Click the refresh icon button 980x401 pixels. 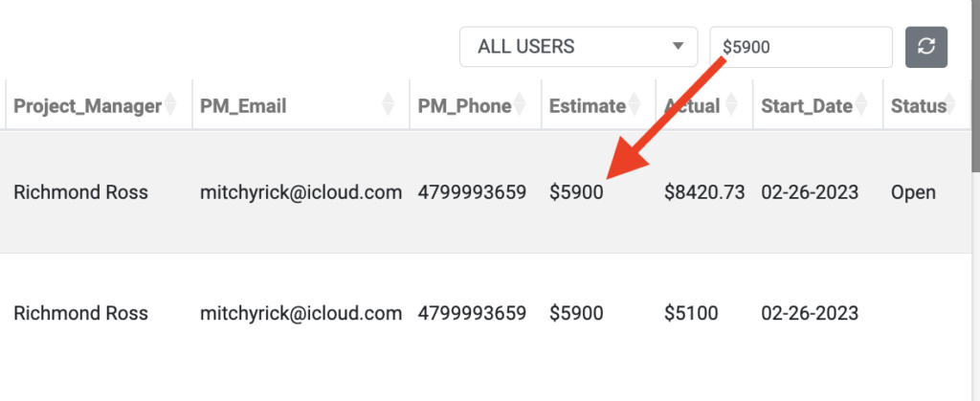pos(926,47)
